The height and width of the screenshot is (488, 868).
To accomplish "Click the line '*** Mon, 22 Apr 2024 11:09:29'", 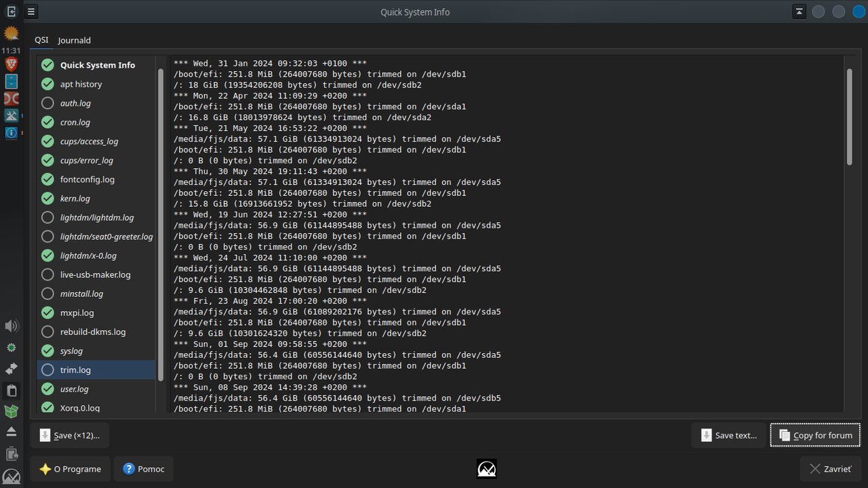I will click(270, 96).
